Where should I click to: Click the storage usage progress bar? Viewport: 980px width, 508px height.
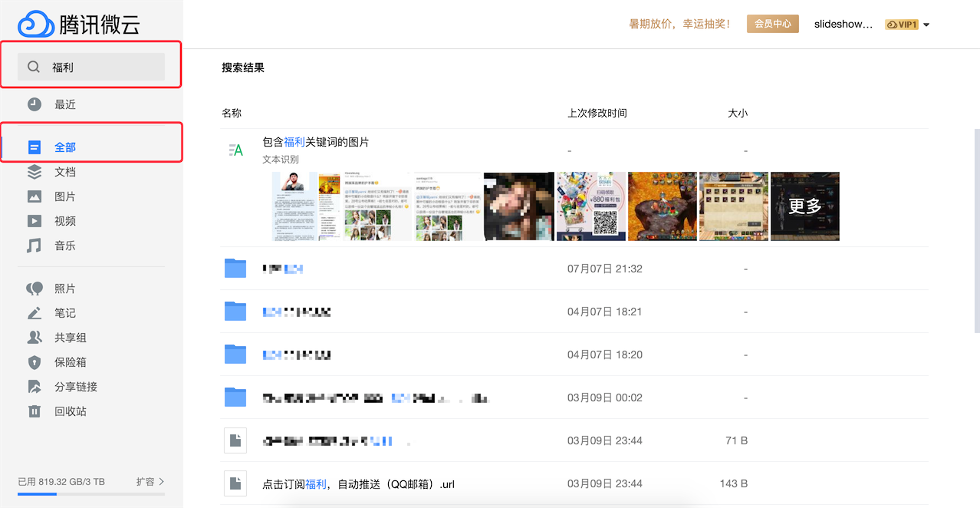[x=91, y=494]
